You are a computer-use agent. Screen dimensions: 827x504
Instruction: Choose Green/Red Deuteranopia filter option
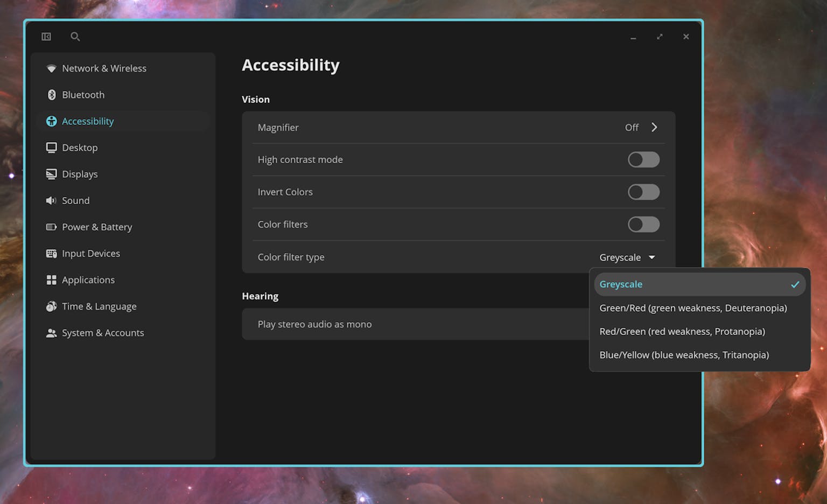[x=693, y=308]
